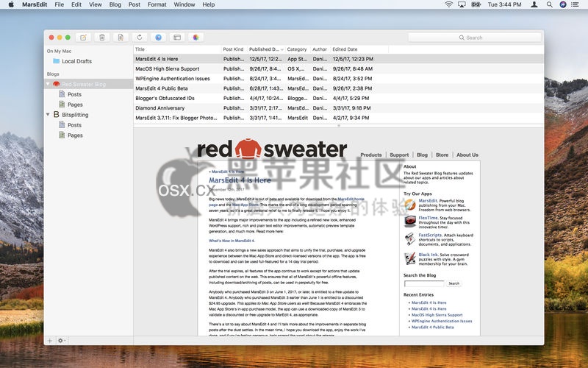The image size is (588, 368).
Task: Click the About Us link in the preview
Action: (467, 155)
